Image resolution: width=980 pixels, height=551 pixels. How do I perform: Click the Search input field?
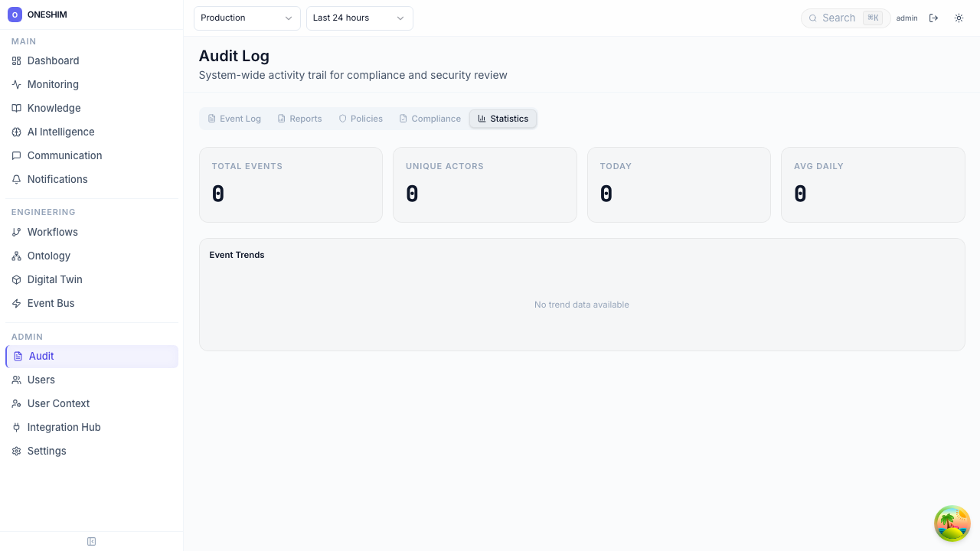coord(838,18)
